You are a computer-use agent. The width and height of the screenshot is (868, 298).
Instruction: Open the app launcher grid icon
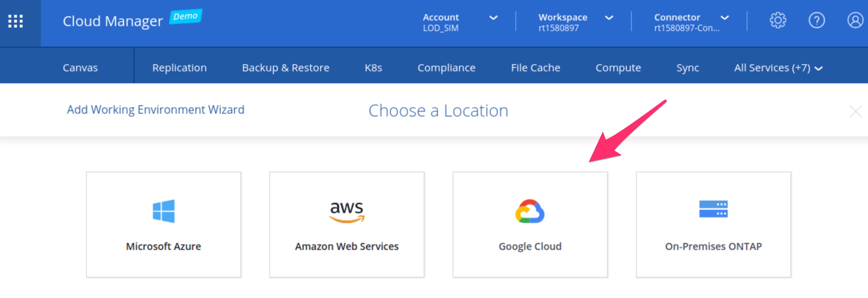click(x=16, y=21)
